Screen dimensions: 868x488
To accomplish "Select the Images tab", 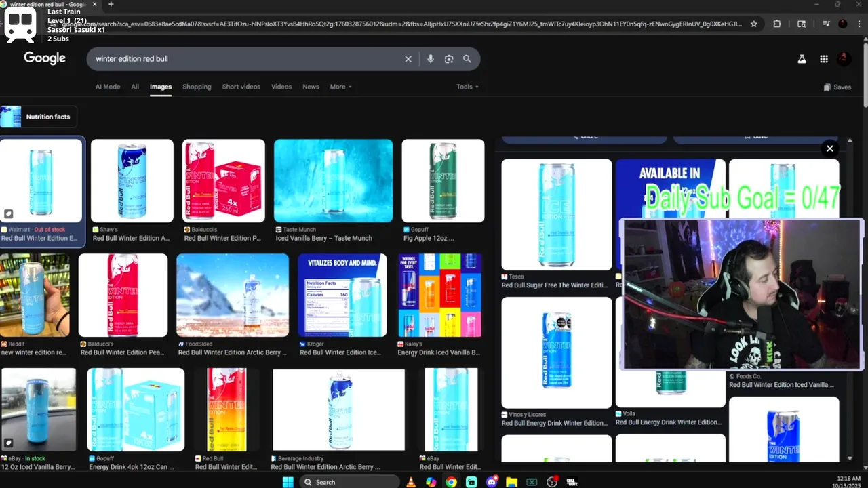I will coord(161,87).
